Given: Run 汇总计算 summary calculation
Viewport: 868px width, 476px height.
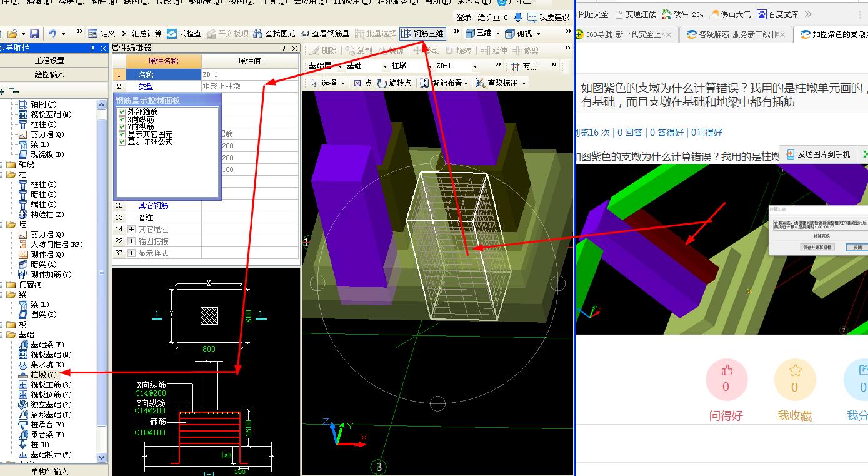Looking at the screenshot, I should (x=142, y=34).
